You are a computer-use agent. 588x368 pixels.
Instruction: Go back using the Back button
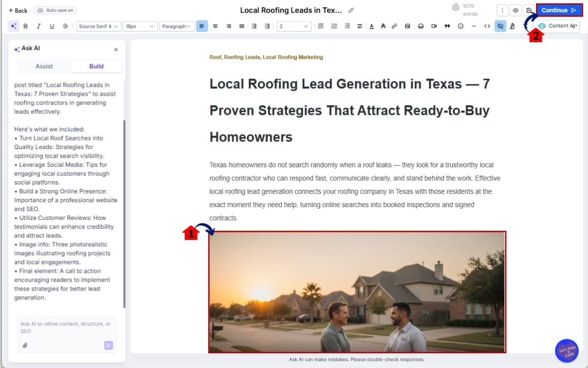point(18,10)
